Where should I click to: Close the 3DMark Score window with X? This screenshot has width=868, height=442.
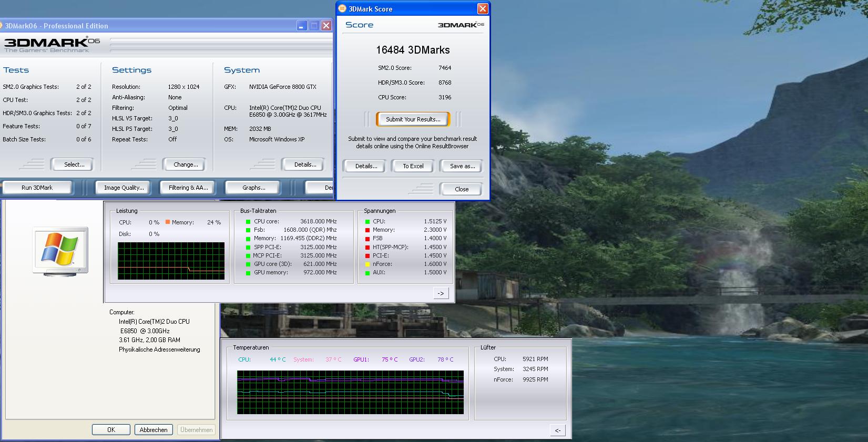tap(483, 8)
